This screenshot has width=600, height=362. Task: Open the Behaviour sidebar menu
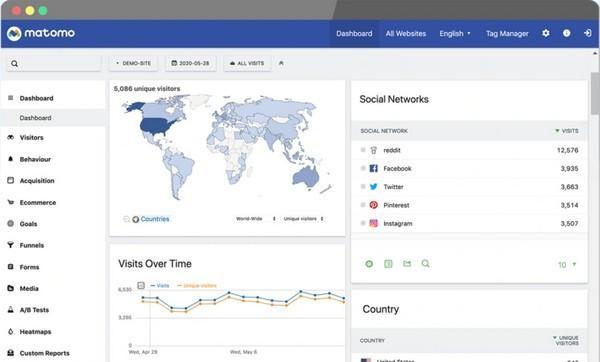click(x=35, y=159)
